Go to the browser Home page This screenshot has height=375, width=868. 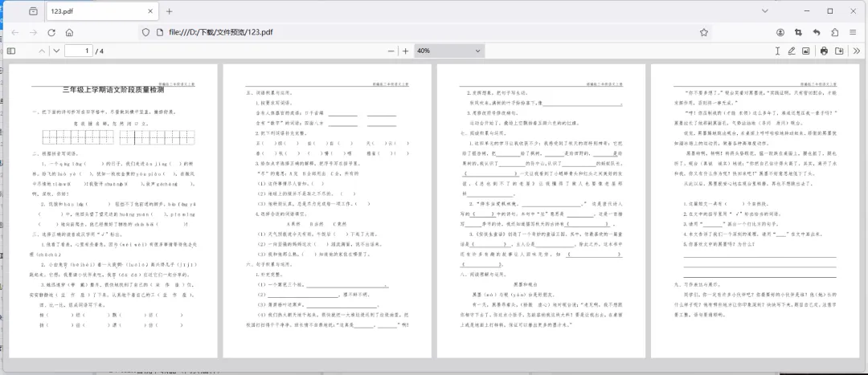(x=69, y=33)
